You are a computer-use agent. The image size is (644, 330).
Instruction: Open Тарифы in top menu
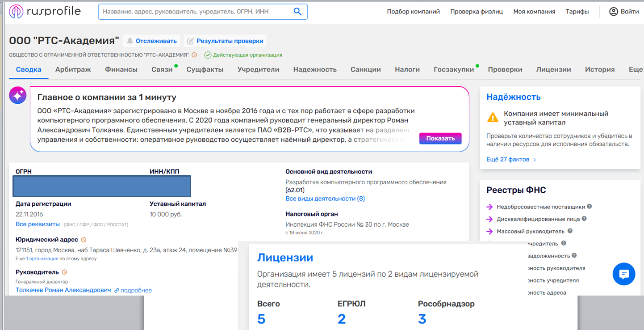coord(577,12)
